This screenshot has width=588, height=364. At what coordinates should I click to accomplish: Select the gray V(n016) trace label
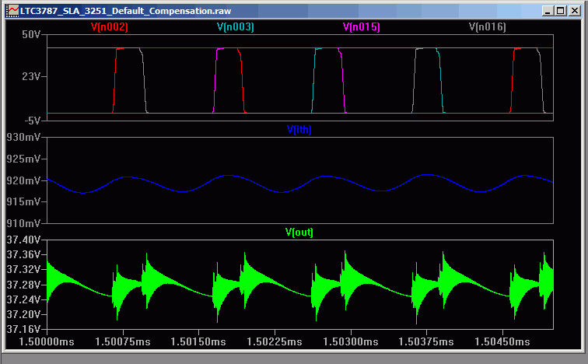tap(488, 26)
